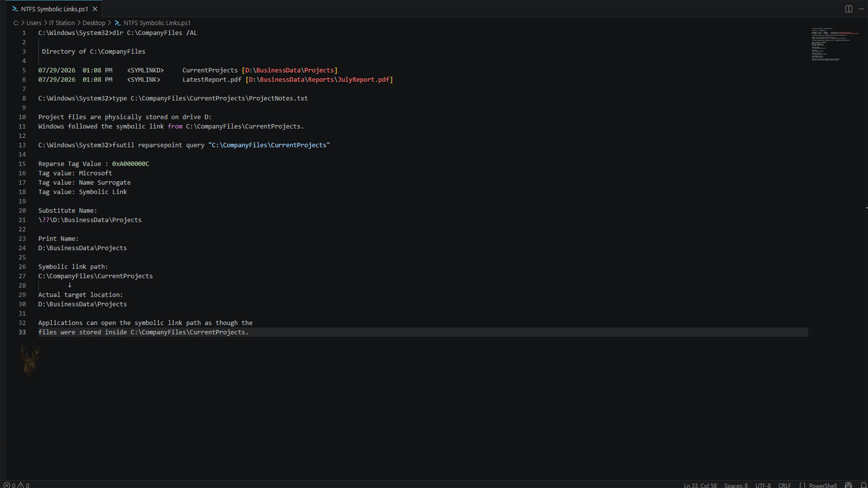Close the NTFS Symbolic Links.ps1 tab

click(x=95, y=9)
